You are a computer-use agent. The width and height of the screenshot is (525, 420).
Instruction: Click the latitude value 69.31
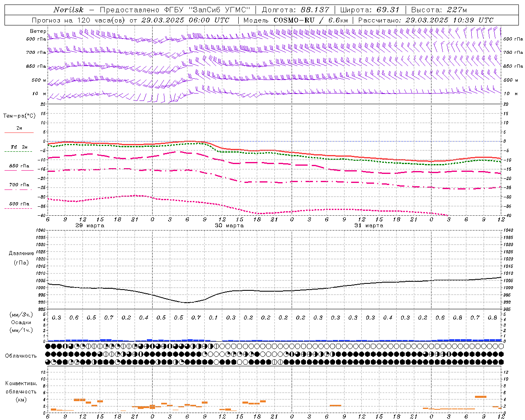(388, 10)
